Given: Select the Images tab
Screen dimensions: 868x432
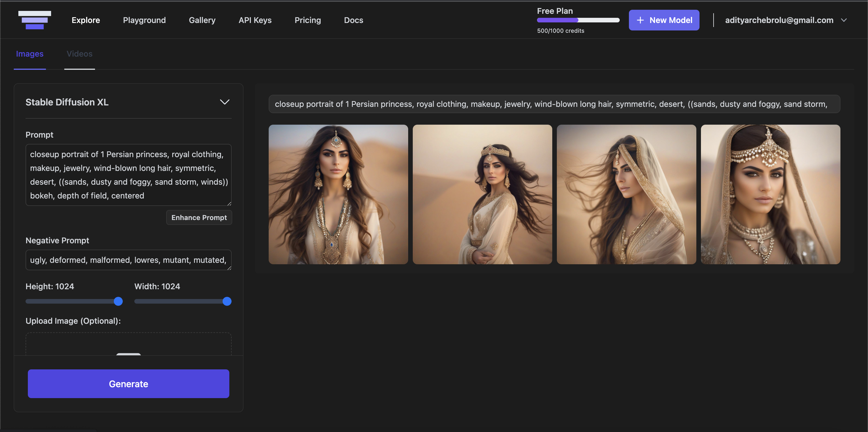Looking at the screenshot, I should click(30, 54).
